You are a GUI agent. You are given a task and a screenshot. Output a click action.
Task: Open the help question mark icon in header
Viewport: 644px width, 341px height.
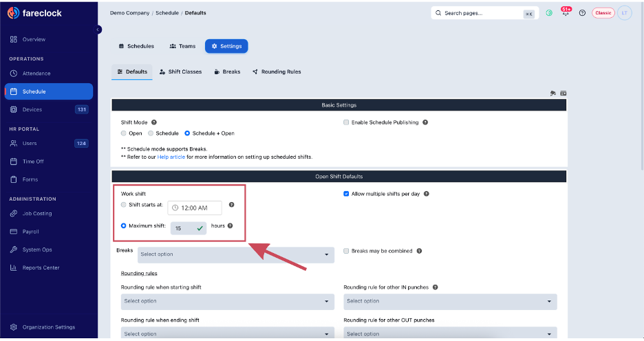point(582,13)
